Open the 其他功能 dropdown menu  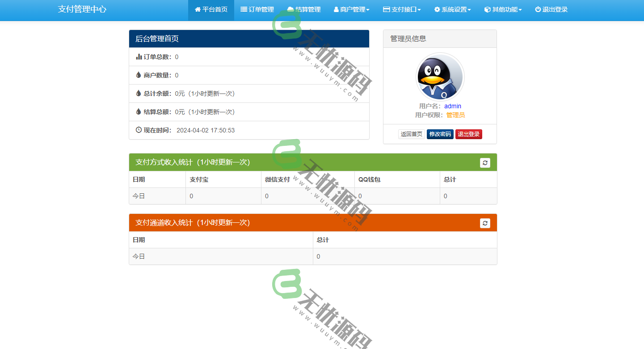point(503,9)
